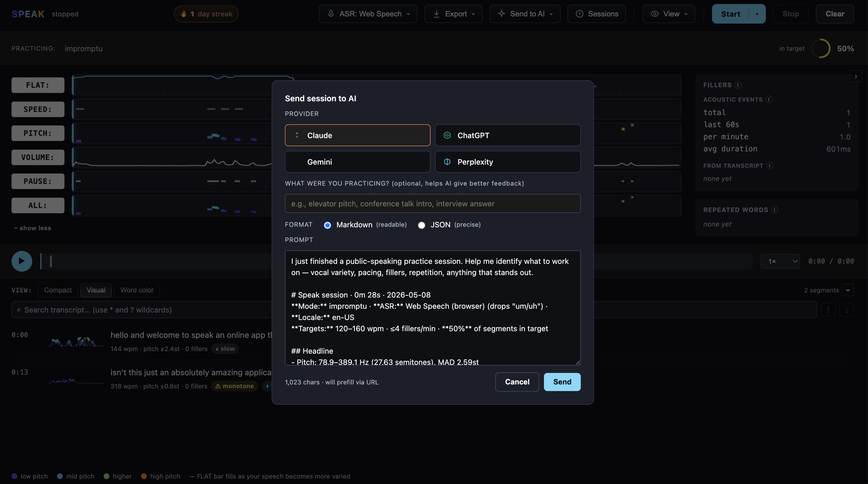Viewport: 868px width, 484px height.
Task: Collapse the right sidebar chevron
Action: click(x=856, y=77)
